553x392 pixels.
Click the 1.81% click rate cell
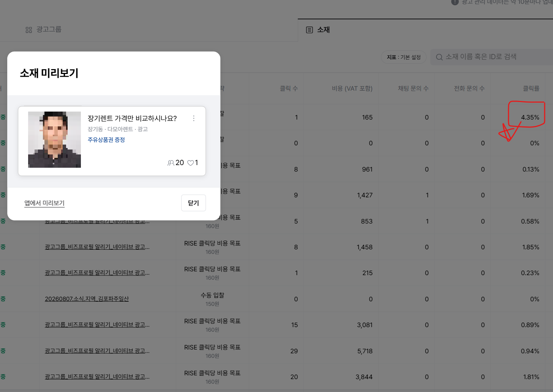coord(531,377)
